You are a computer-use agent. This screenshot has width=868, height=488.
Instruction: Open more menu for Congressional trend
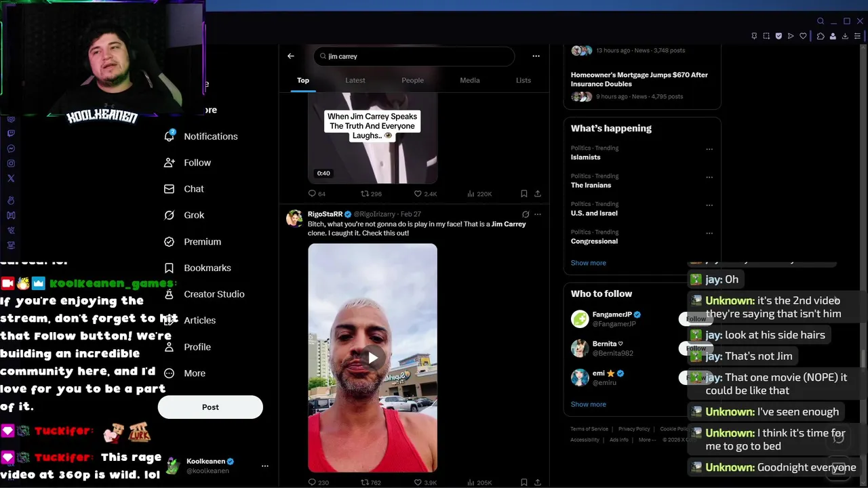[709, 233]
